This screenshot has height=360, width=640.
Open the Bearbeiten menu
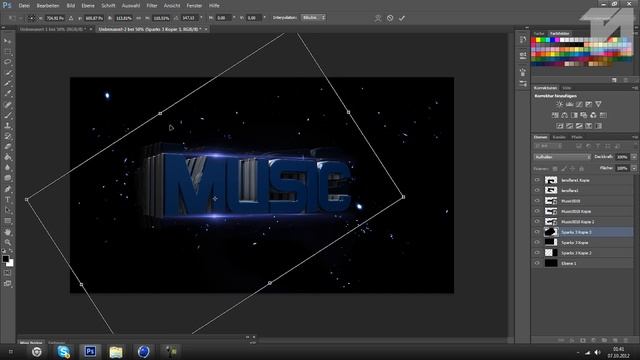[x=48, y=6]
